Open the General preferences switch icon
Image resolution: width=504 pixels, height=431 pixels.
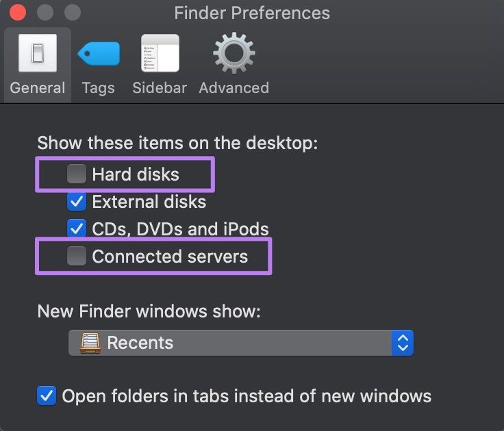38,53
